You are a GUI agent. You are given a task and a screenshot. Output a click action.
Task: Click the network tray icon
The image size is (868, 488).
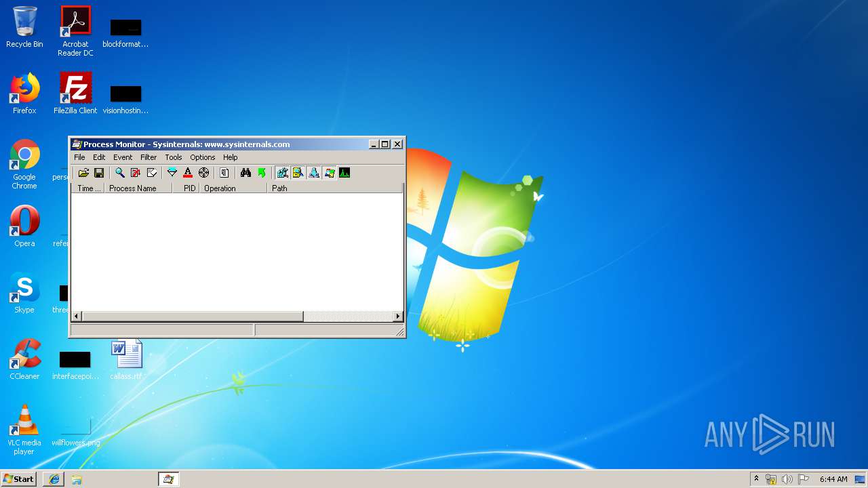click(x=771, y=479)
